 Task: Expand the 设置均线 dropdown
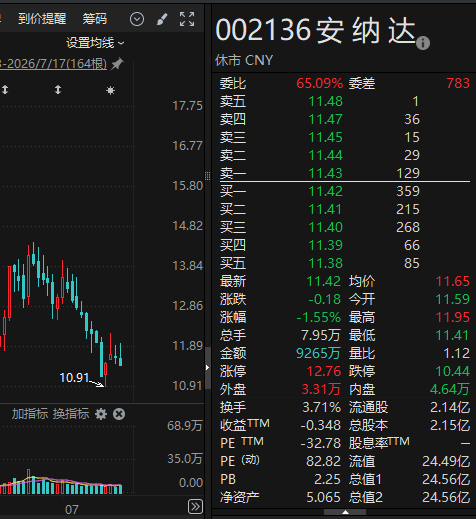click(95, 43)
